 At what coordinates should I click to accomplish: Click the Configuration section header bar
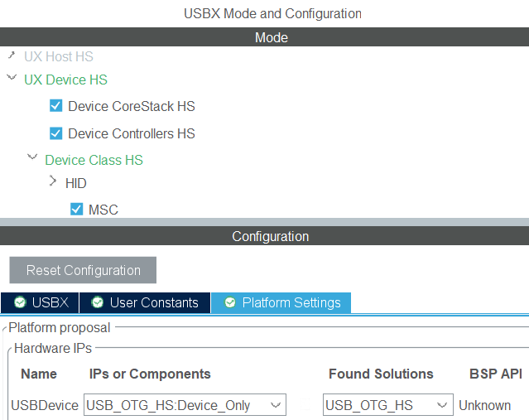tap(270, 236)
